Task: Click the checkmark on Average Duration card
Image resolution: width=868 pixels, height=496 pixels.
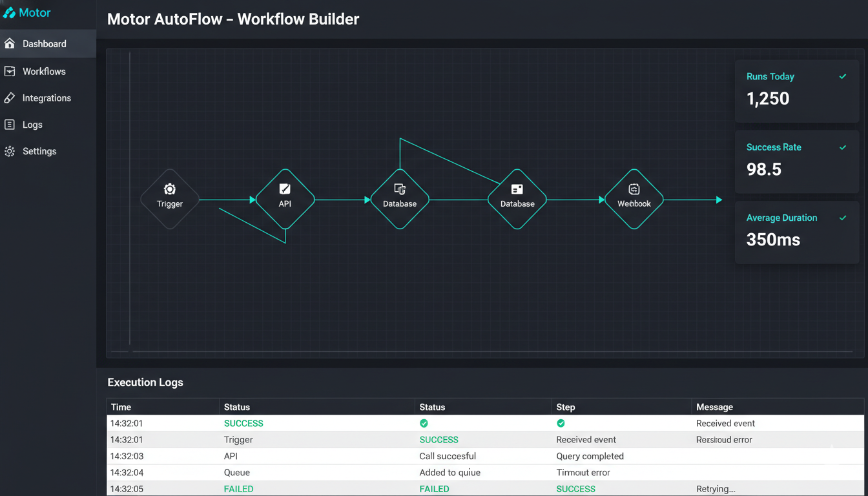Action: click(842, 218)
